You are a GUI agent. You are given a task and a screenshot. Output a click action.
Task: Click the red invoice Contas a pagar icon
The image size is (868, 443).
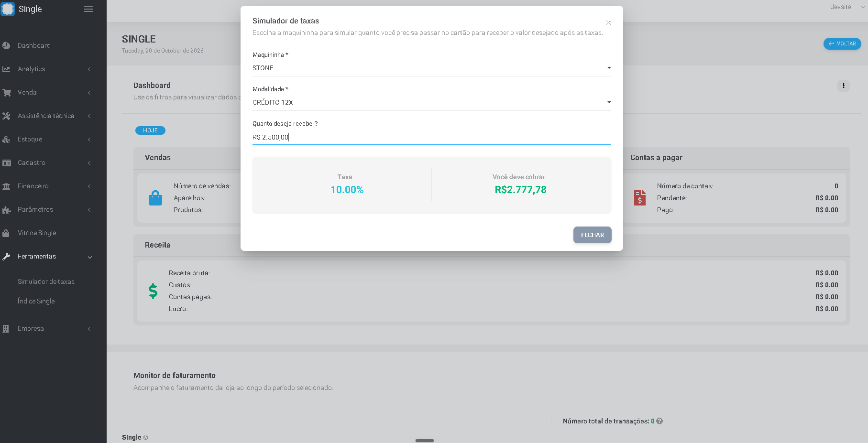click(640, 198)
